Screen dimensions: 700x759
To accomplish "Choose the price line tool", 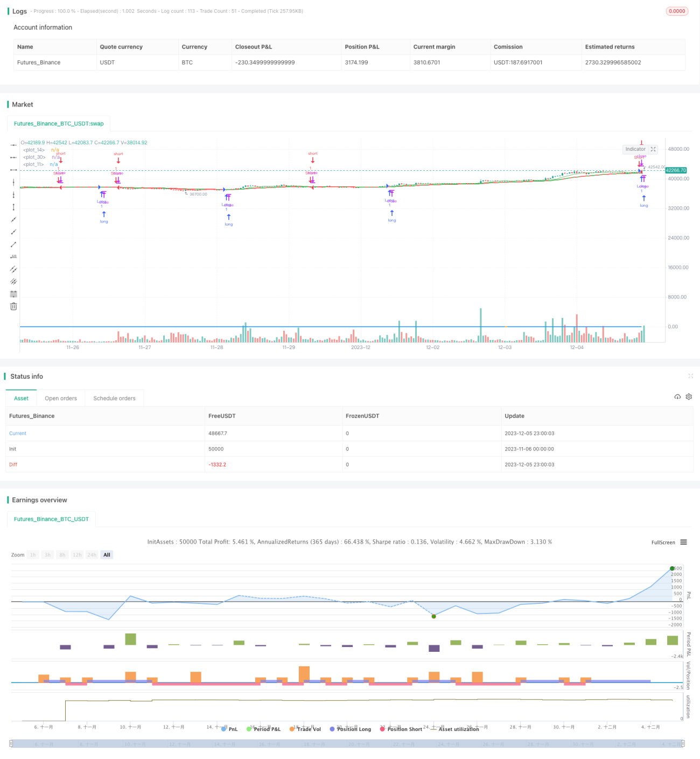I will 13,256.
